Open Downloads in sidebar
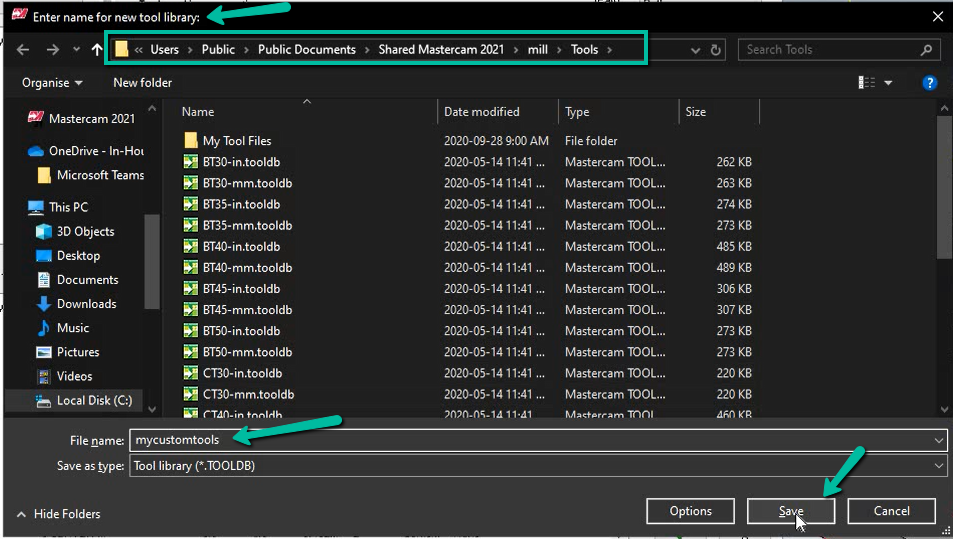 click(x=77, y=304)
